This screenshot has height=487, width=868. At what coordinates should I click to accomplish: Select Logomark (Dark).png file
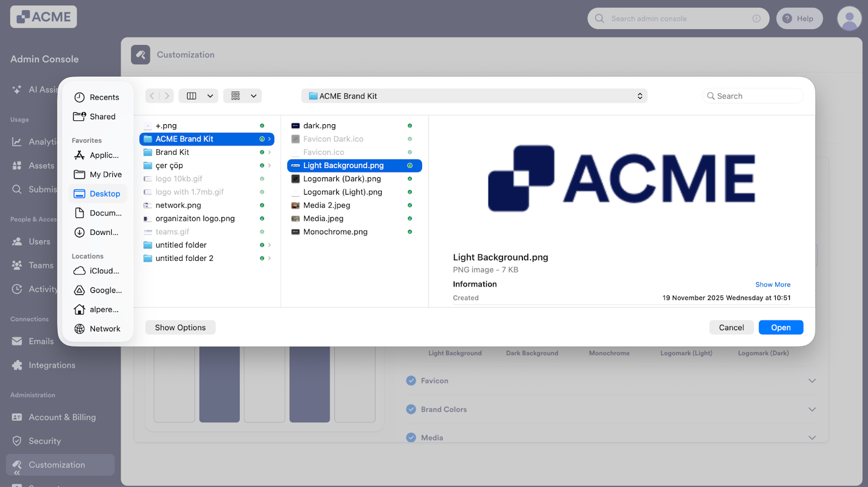[x=354, y=179]
